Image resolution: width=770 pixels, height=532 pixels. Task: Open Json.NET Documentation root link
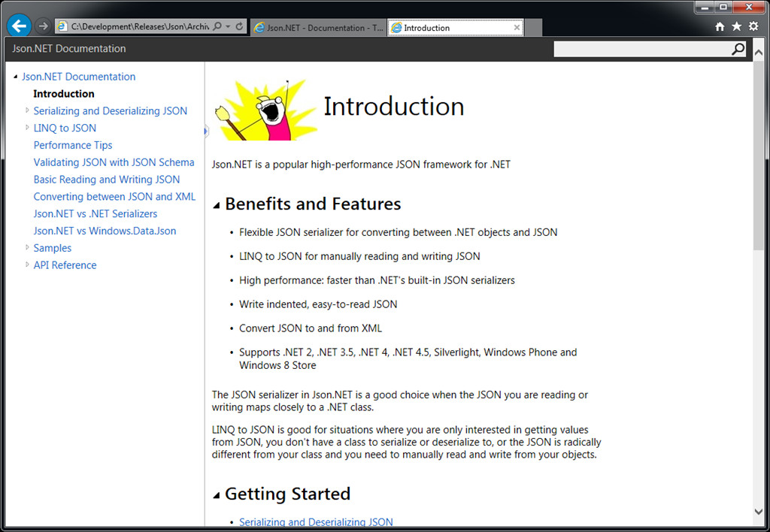coord(78,77)
